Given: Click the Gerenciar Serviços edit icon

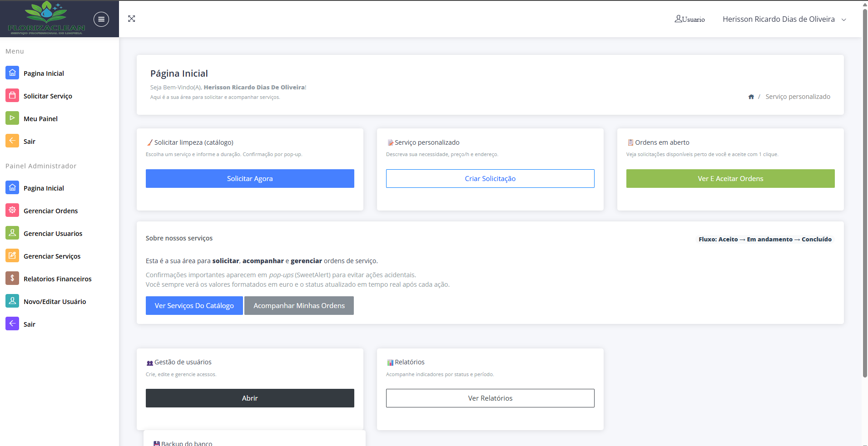Looking at the screenshot, I should [x=12, y=255].
